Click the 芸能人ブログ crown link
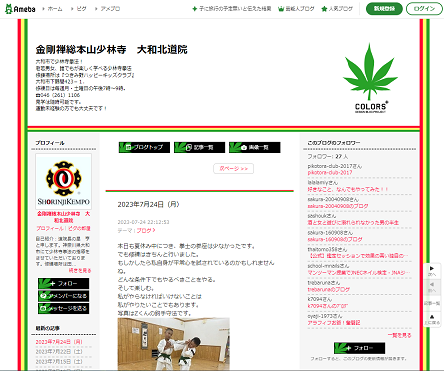 click(296, 9)
